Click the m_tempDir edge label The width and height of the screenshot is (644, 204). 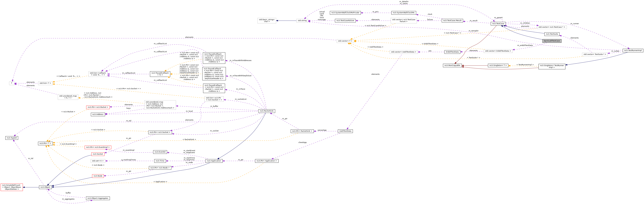click(x=474, y=31)
